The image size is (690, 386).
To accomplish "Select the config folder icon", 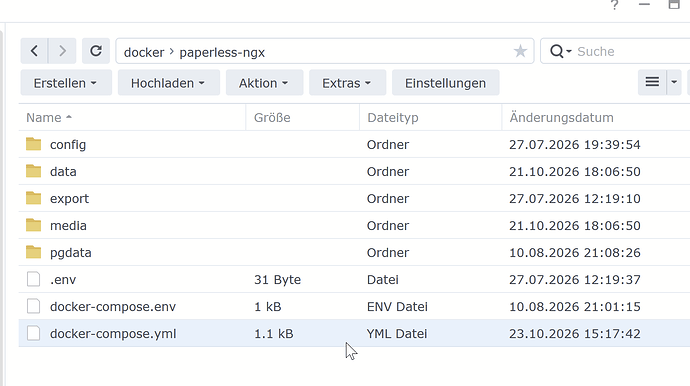I will [x=33, y=144].
